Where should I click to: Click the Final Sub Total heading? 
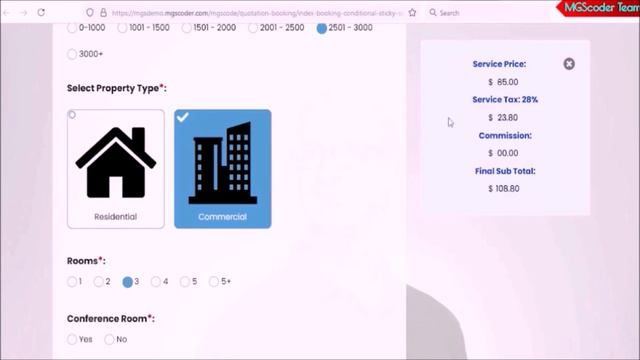[505, 171]
